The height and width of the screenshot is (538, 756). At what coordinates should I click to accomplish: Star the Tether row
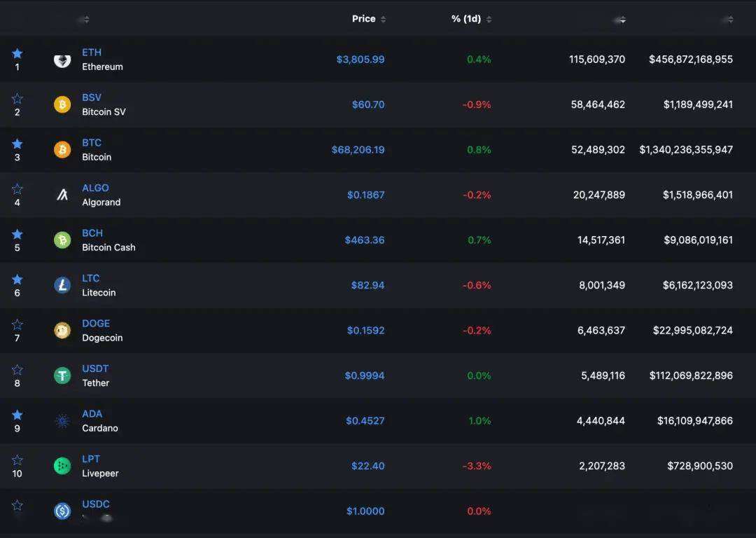pos(17,370)
